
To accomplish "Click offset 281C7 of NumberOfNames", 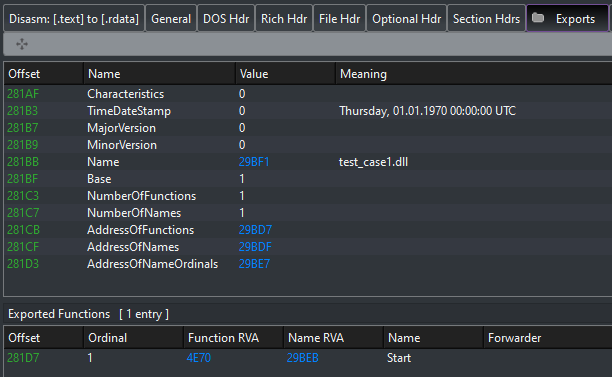I will tap(23, 213).
